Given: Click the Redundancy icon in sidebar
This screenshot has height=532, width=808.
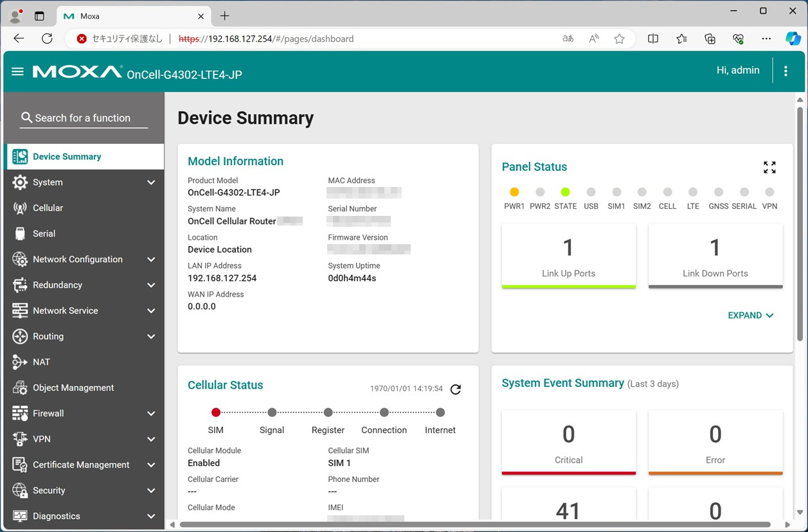Looking at the screenshot, I should pos(20,285).
